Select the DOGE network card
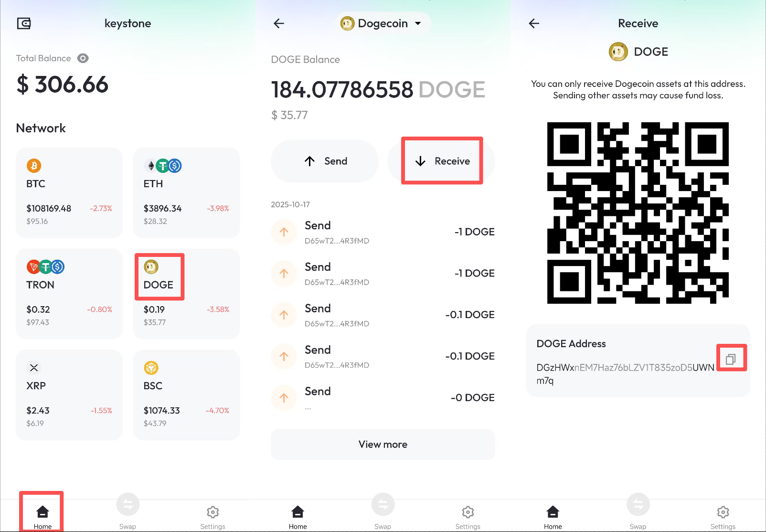This screenshot has width=766, height=532. (x=186, y=294)
